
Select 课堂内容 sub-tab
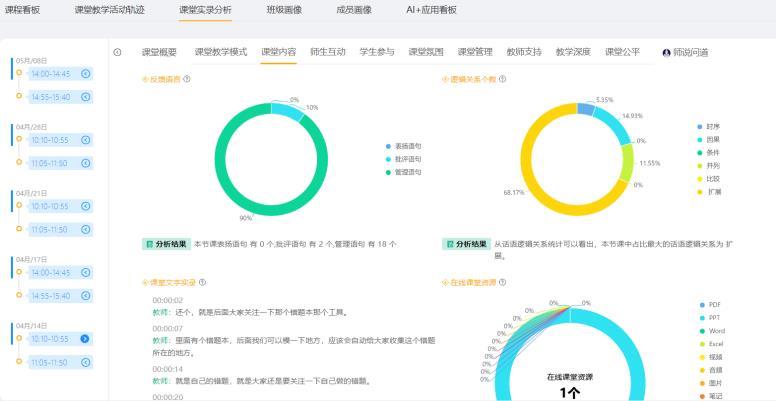[279, 52]
